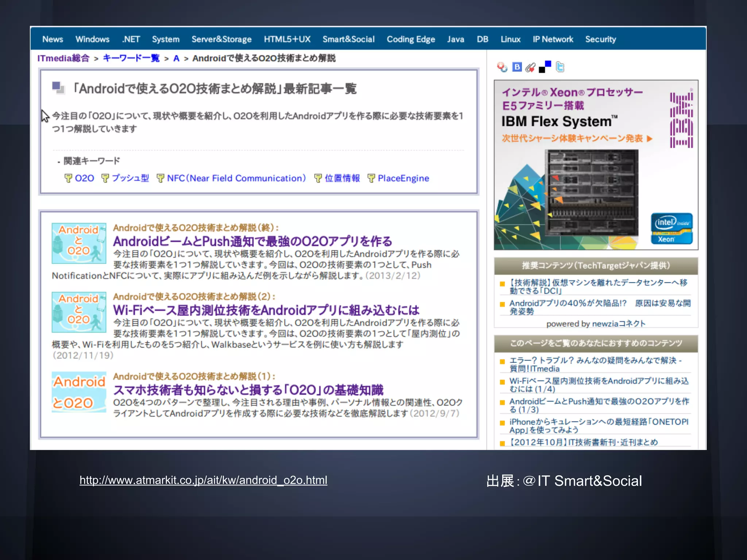Open sidebar link AndroidビームとPush通知 (1/3)
The height and width of the screenshot is (560, 747).
pos(599,405)
